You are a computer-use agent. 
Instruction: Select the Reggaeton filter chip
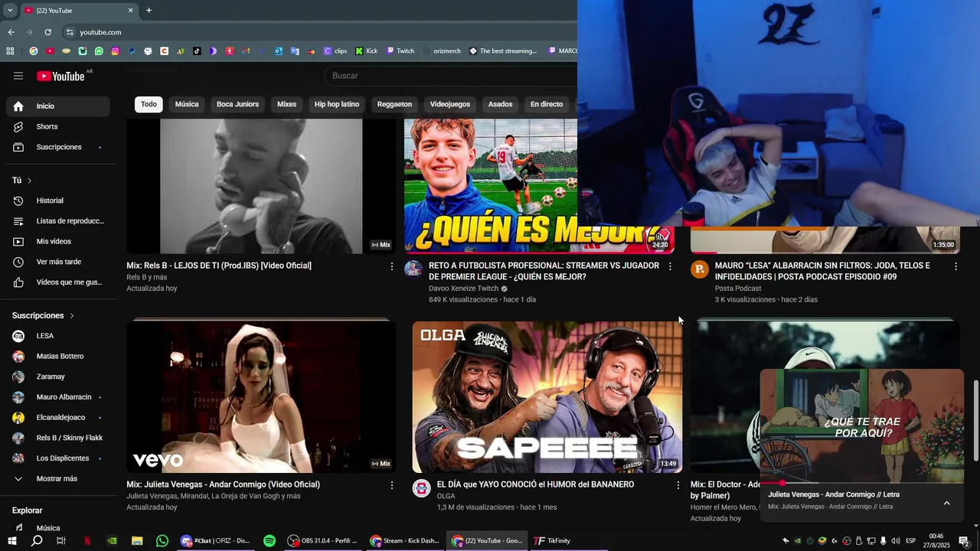(394, 104)
